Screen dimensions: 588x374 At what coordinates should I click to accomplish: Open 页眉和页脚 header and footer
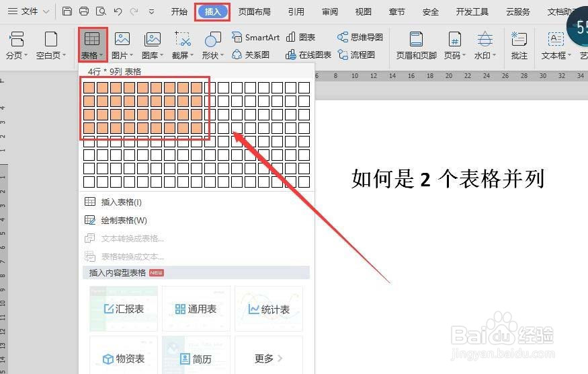(x=416, y=46)
